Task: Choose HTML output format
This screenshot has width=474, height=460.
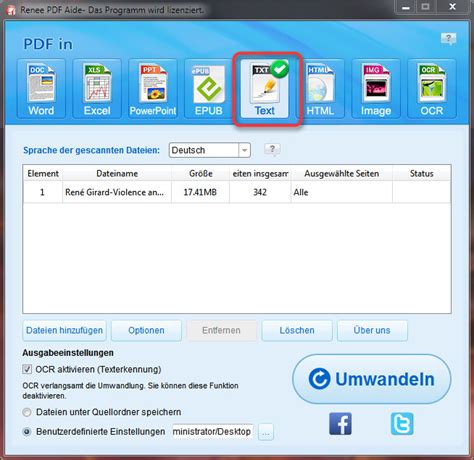Action: 320,89
